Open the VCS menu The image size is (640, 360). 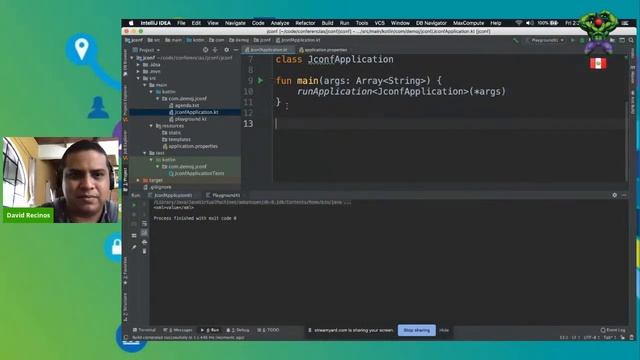tap(380, 23)
